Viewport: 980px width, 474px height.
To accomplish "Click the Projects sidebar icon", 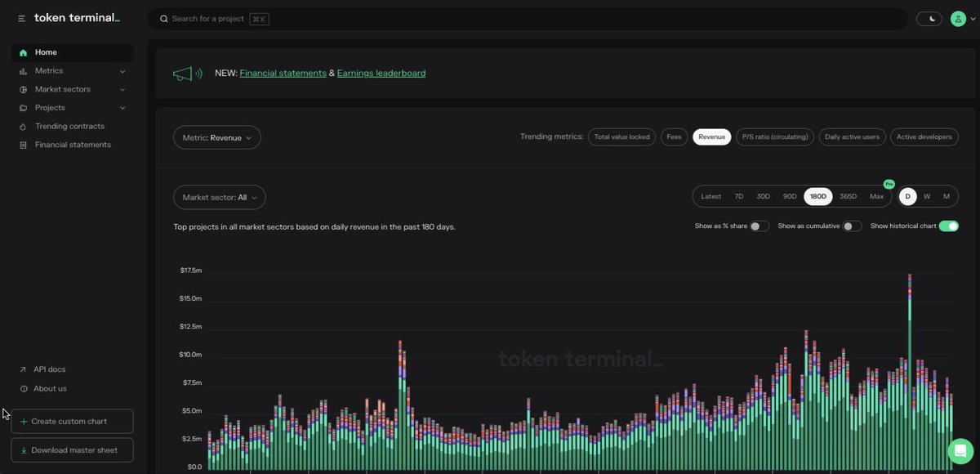I will pyautogui.click(x=24, y=108).
